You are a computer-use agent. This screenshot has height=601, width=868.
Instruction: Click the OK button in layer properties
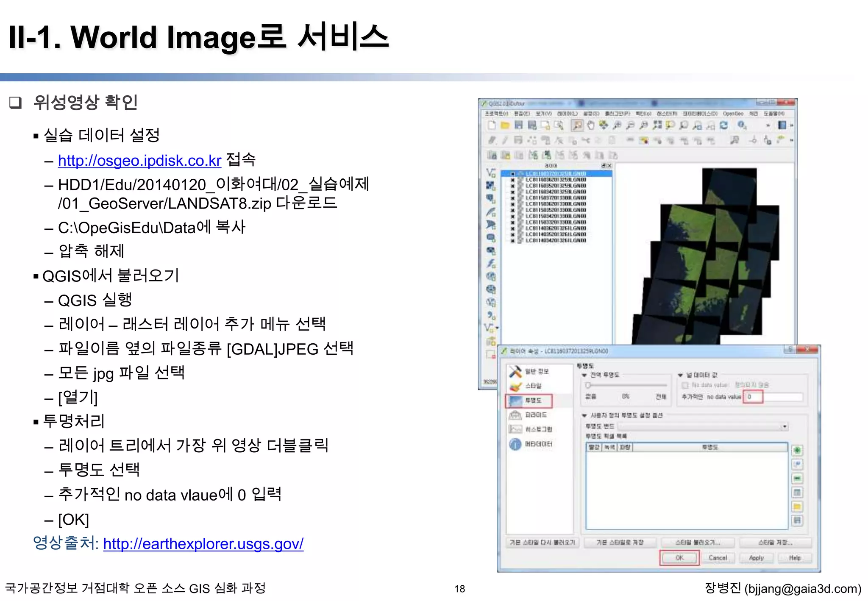(x=679, y=558)
